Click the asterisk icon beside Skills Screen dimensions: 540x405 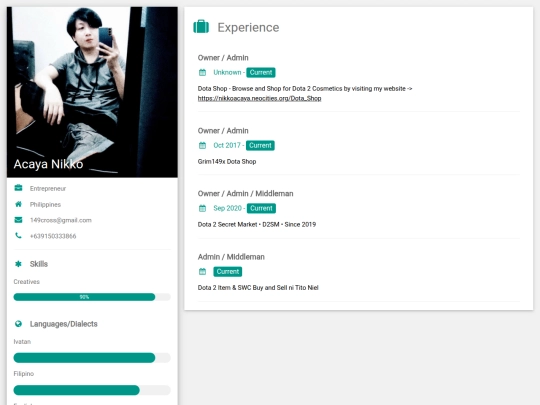[18, 264]
